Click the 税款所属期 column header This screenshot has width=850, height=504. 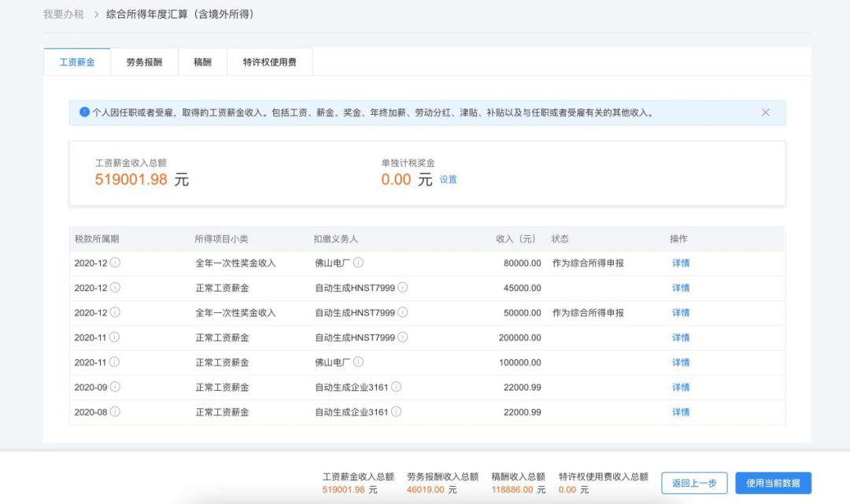tap(97, 239)
